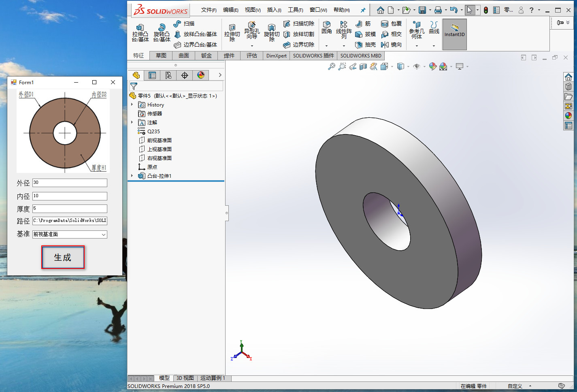Image resolution: width=577 pixels, height=392 pixels.
Task: Select the 旋转凸台/基体 revolve tool
Action: tap(161, 34)
